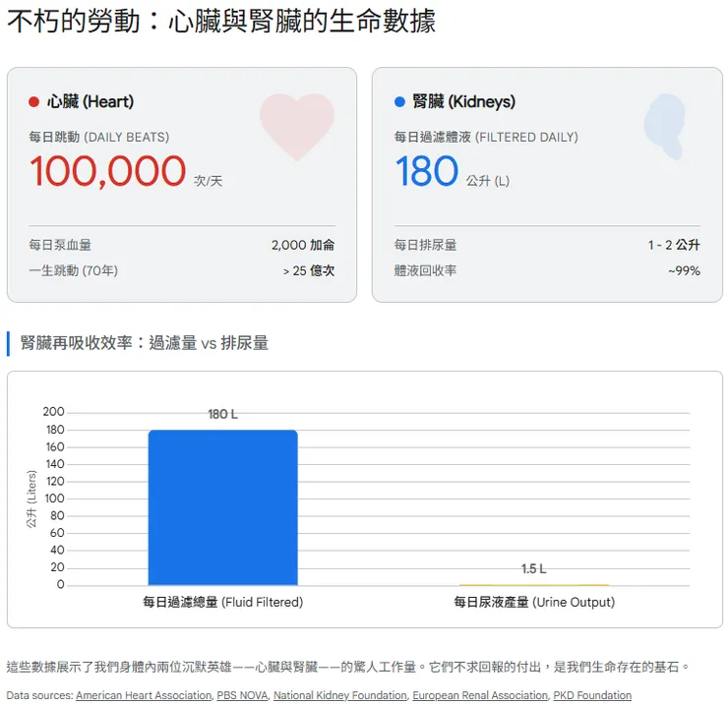Viewport: 728px width, 704px height.
Task: Click the thin yellow Urine Output bar
Action: click(x=534, y=585)
